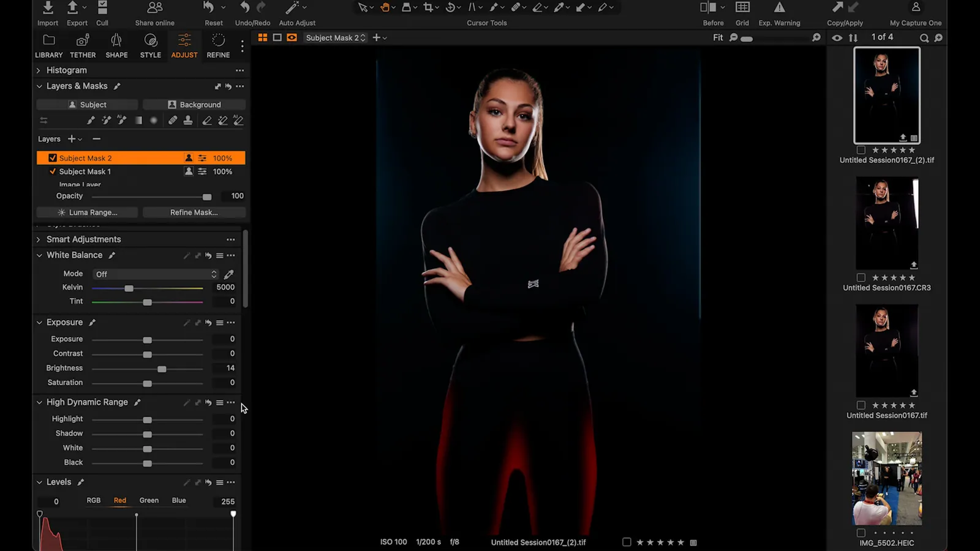Screen dimensions: 980x551
Task: Toggle the Before view icon
Action: [x=708, y=7]
